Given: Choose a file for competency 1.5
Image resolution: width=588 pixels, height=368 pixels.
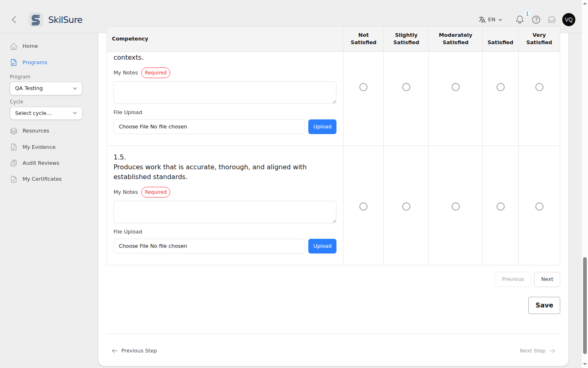Looking at the screenshot, I should coord(209,246).
